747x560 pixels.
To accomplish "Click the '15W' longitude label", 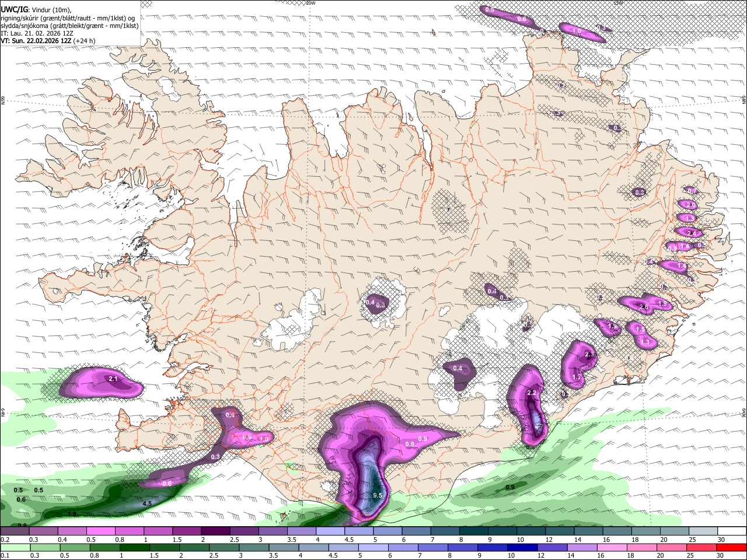I will (x=618, y=3).
